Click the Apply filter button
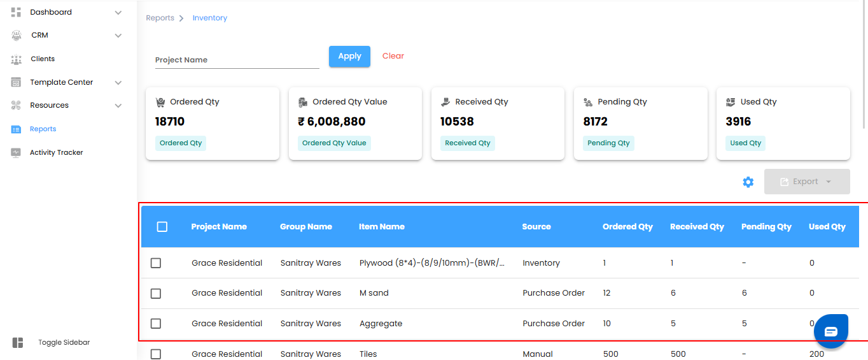 click(x=349, y=56)
